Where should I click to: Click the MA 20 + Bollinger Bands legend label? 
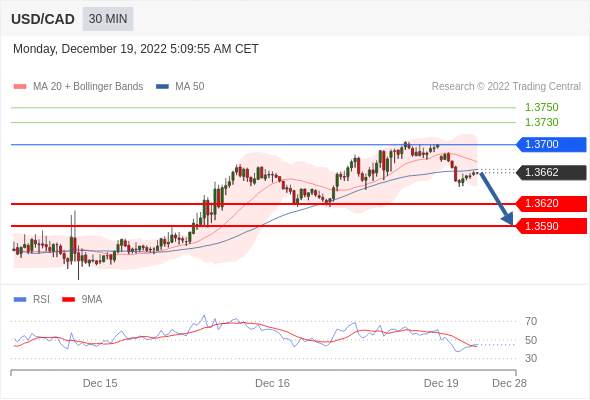tap(88, 87)
